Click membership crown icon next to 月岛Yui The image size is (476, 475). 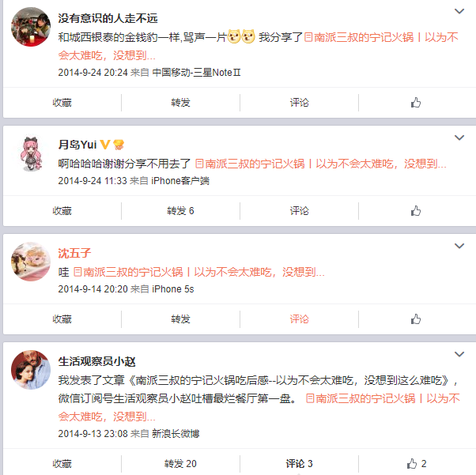[x=119, y=145]
